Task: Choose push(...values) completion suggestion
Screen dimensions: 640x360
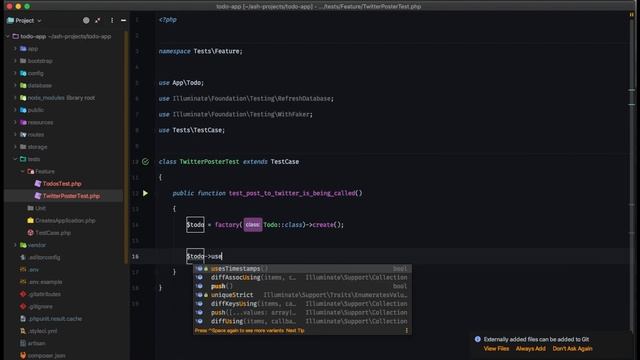Action: pyautogui.click(x=302, y=312)
